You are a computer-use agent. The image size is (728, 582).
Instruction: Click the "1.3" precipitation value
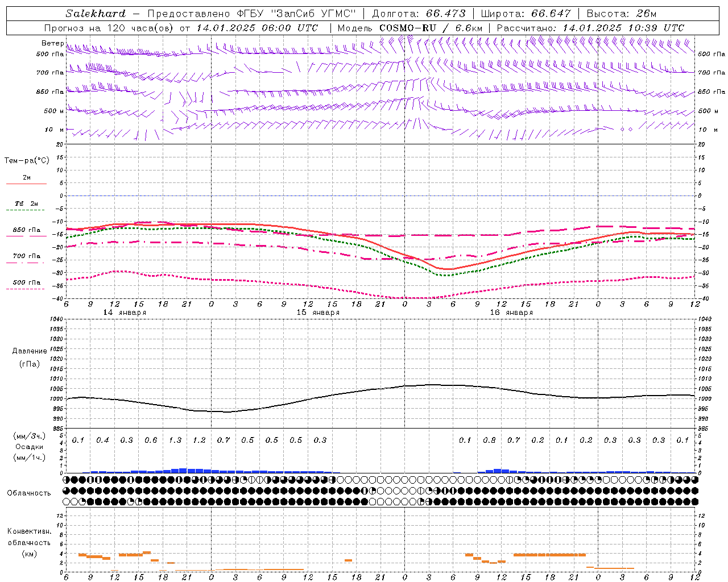coord(175,440)
